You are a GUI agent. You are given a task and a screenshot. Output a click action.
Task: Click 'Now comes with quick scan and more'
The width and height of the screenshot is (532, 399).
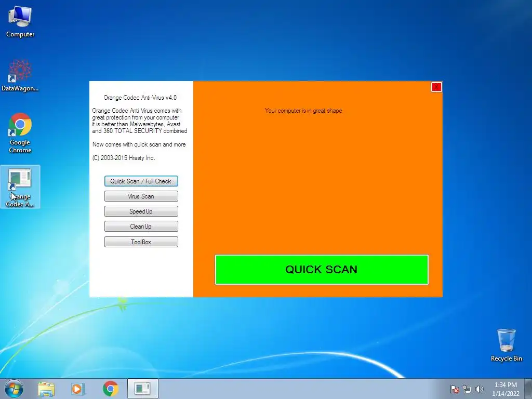139,144
